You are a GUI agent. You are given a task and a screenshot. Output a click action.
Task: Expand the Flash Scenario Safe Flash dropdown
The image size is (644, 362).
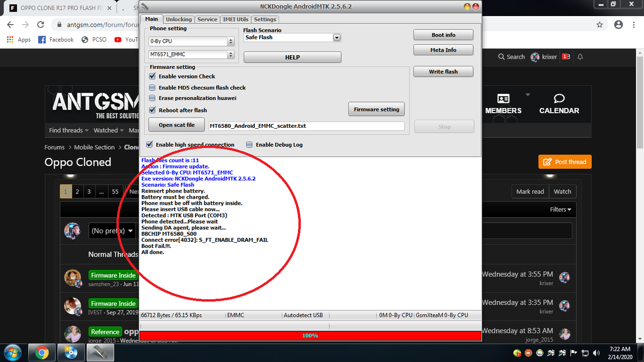point(337,38)
